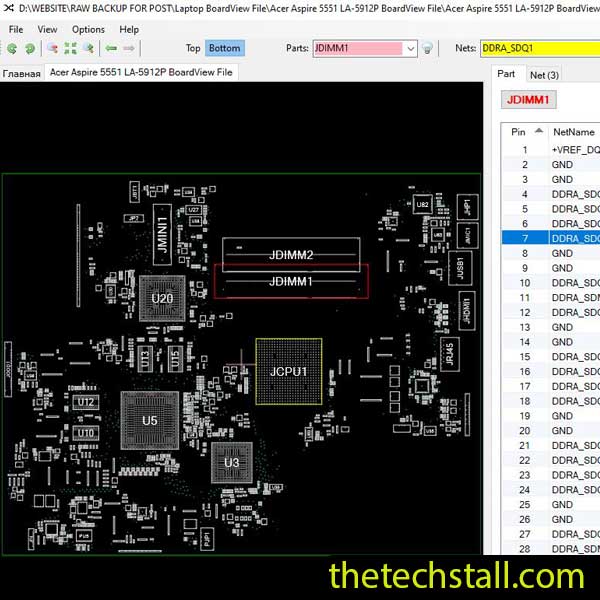Select pin 26 GND row
Viewport: 600px width, 600px height.
coord(551,520)
